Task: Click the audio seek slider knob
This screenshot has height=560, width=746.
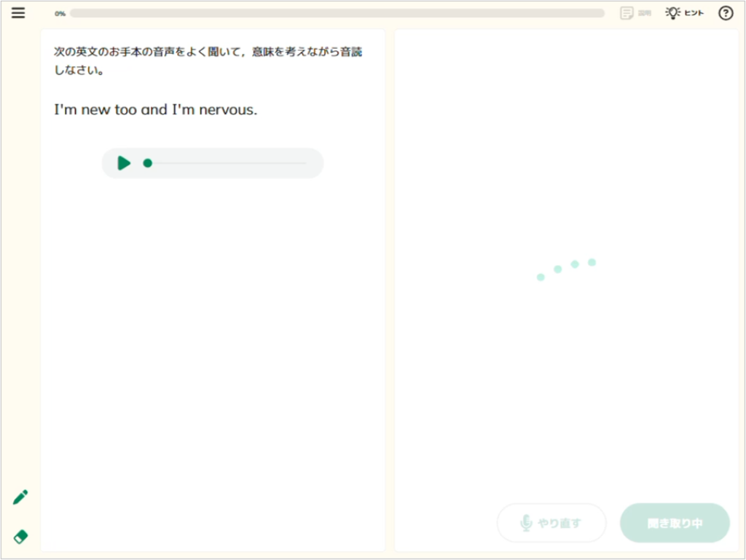Action: point(147,163)
